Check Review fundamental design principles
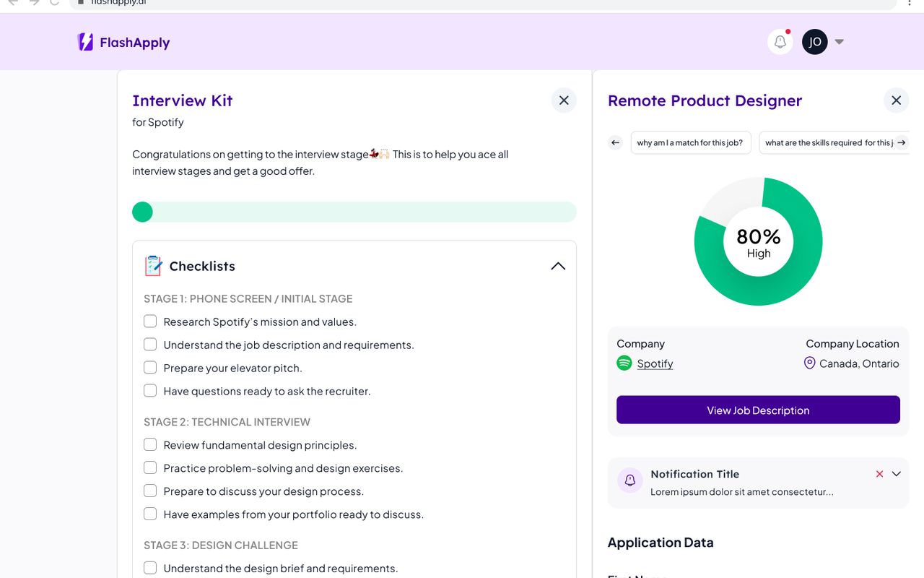This screenshot has width=924, height=578. point(150,444)
